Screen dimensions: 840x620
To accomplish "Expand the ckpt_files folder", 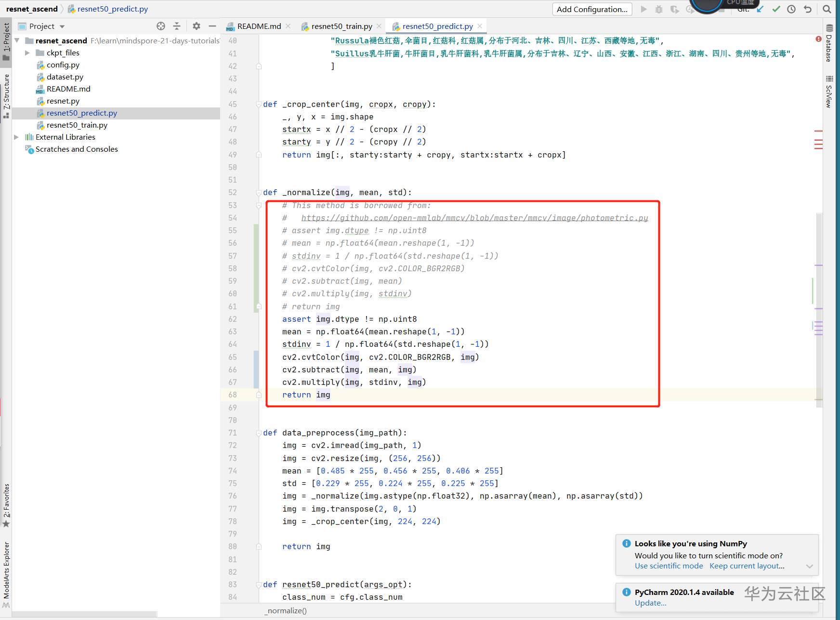I will tap(27, 53).
